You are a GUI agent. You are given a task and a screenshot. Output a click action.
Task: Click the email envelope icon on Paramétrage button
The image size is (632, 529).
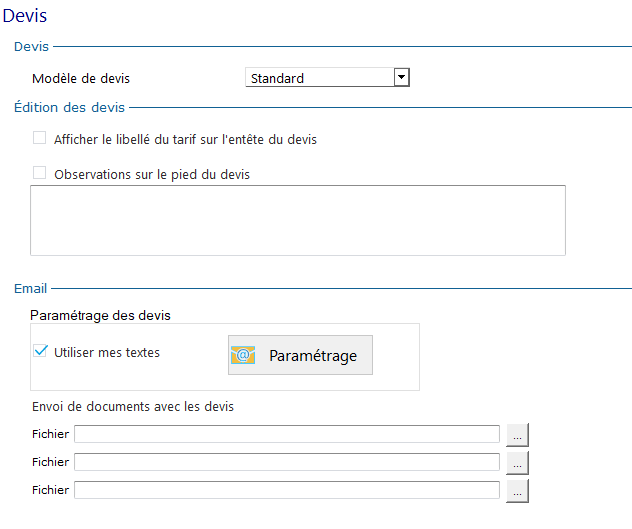(x=243, y=355)
